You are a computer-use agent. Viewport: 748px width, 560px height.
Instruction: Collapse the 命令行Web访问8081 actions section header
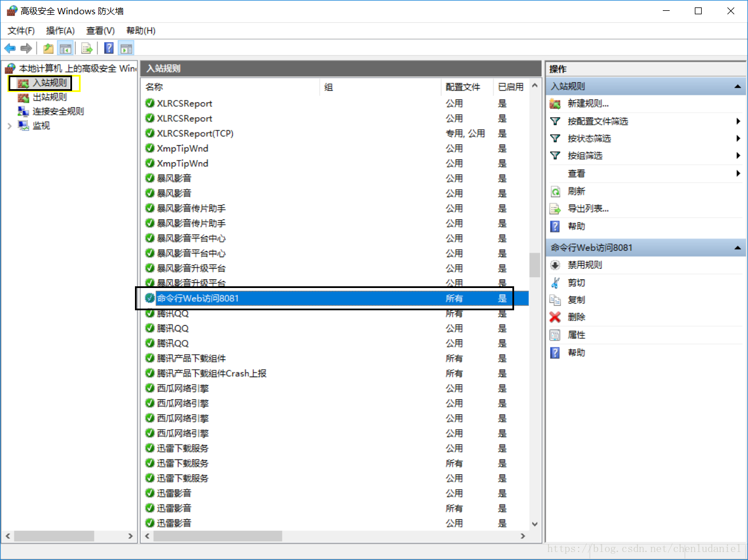738,247
